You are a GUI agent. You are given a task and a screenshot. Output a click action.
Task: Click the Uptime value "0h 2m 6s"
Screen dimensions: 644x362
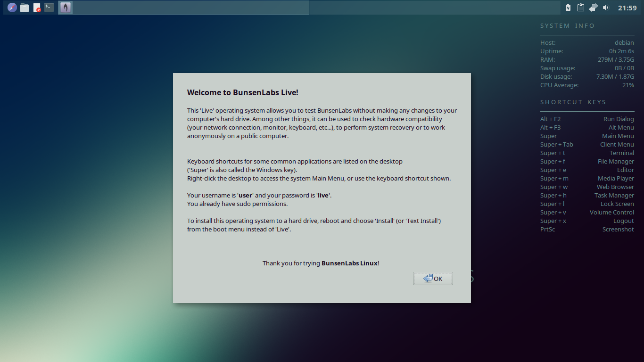[x=621, y=51]
